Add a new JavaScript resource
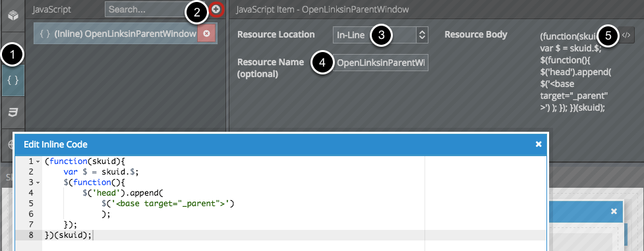This screenshot has width=644, height=251. (216, 9)
